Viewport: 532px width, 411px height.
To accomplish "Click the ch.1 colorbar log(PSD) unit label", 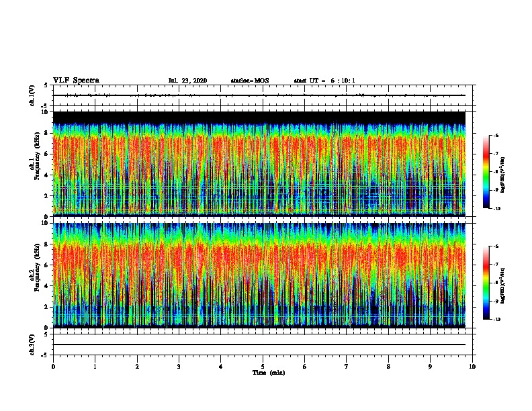I will coord(502,175).
